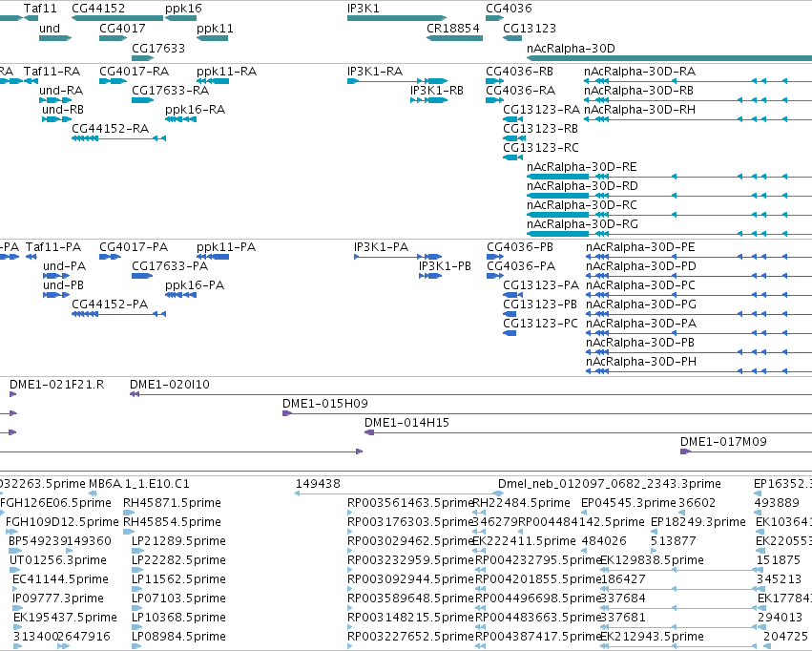This screenshot has width=812, height=651.
Task: Select BAC clone DME1-021F21.R label
Action: [x=57, y=385]
